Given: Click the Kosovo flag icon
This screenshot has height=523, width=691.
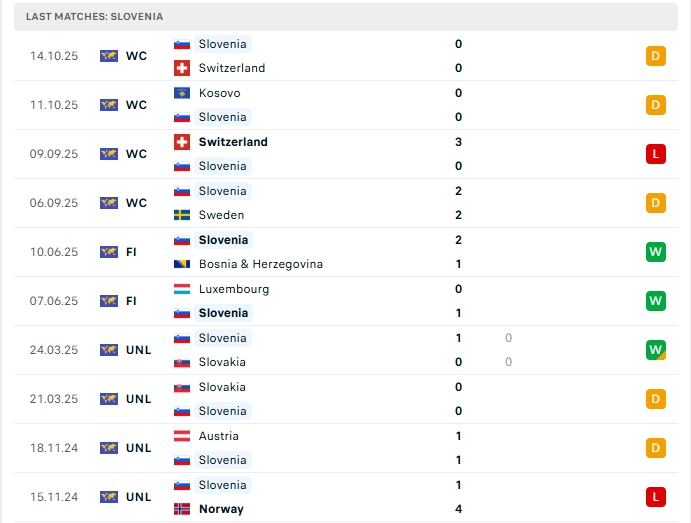Looking at the screenshot, I should tap(182, 93).
